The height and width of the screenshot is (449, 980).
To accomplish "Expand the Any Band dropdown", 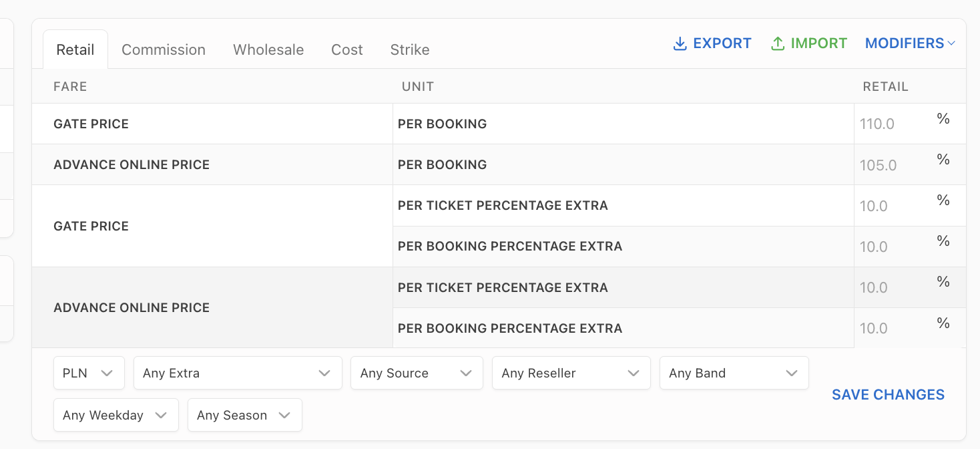I will 734,373.
